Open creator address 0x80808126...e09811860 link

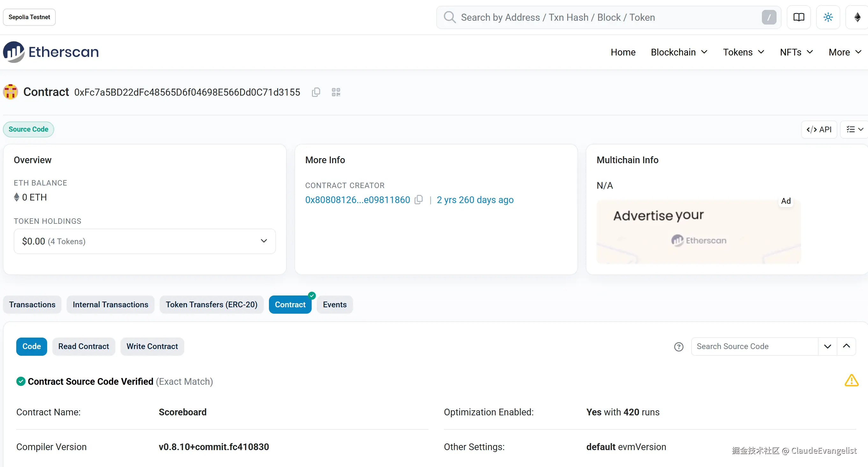(357, 200)
